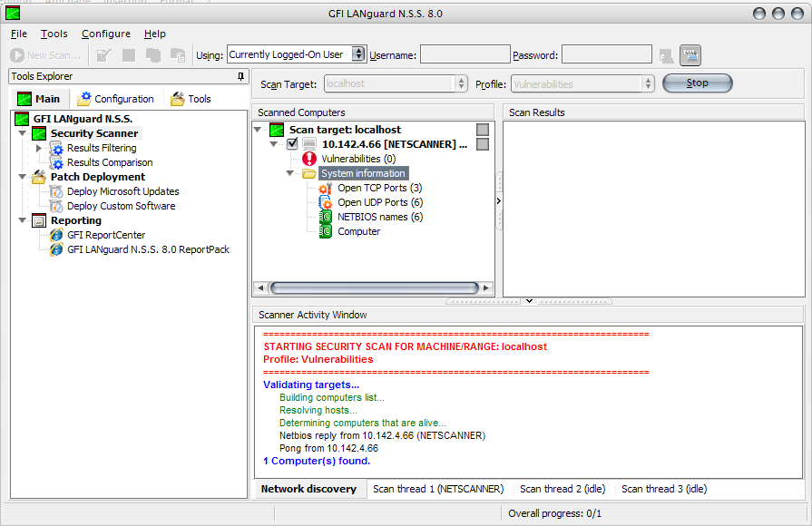Select the Scan thread 2 (idle) tab

[563, 489]
